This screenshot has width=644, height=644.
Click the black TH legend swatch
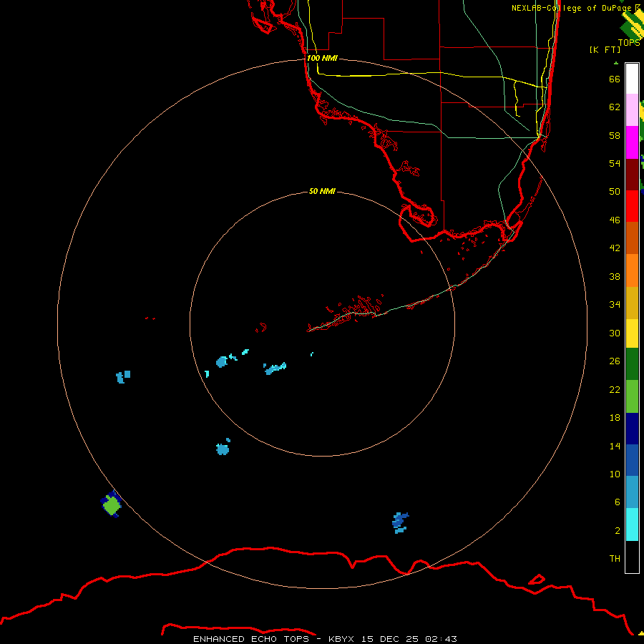coord(632,557)
